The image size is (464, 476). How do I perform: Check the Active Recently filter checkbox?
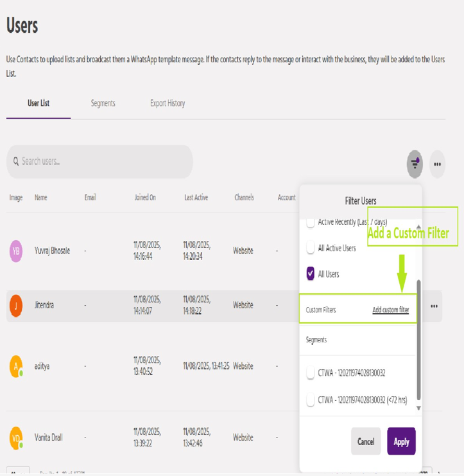(311, 223)
